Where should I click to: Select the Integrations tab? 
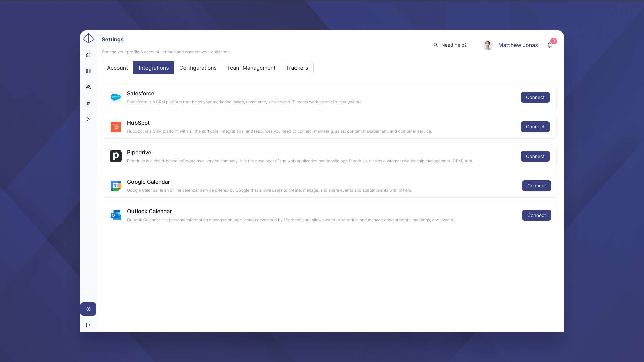point(154,68)
